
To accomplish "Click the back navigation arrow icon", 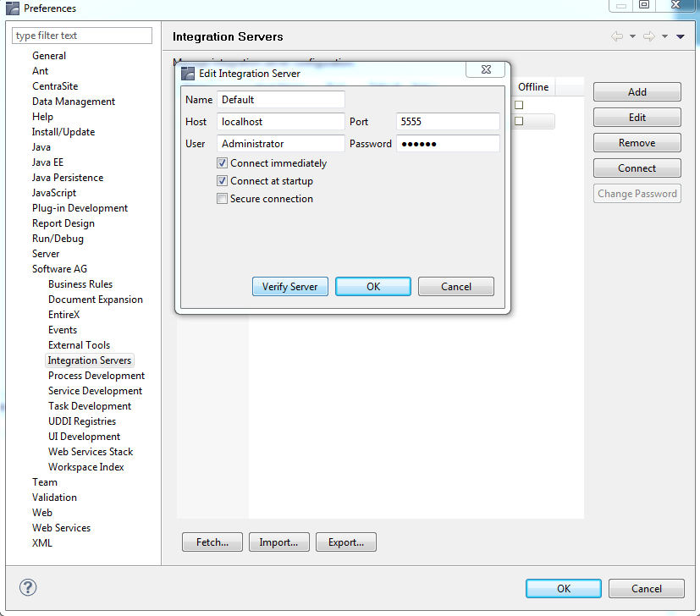I will [x=616, y=36].
